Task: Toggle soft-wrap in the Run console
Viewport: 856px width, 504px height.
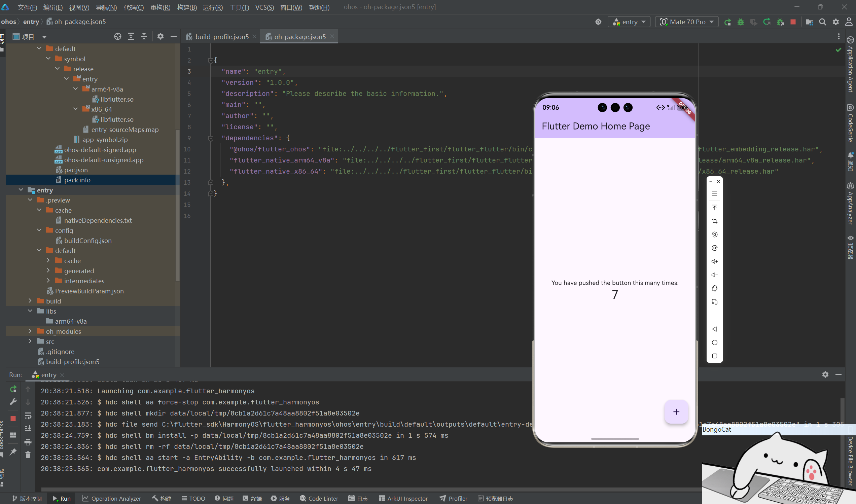Action: coord(28,416)
